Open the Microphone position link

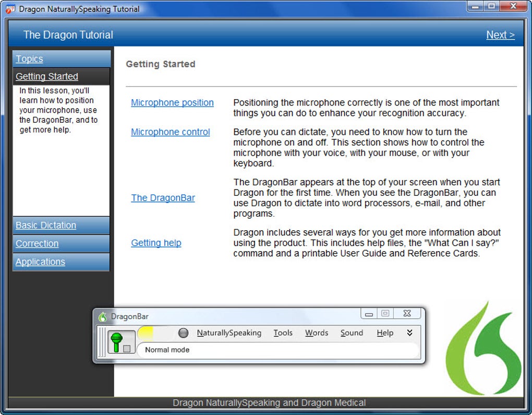172,102
